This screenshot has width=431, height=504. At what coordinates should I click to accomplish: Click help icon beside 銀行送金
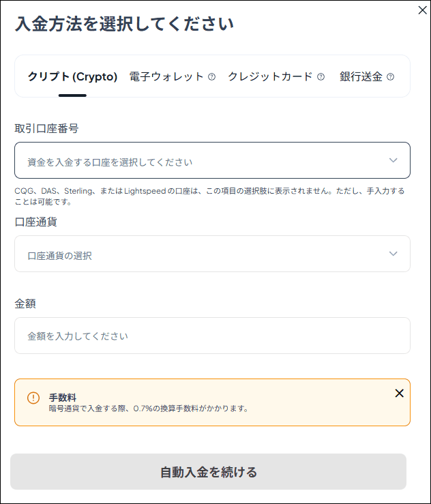(390, 77)
